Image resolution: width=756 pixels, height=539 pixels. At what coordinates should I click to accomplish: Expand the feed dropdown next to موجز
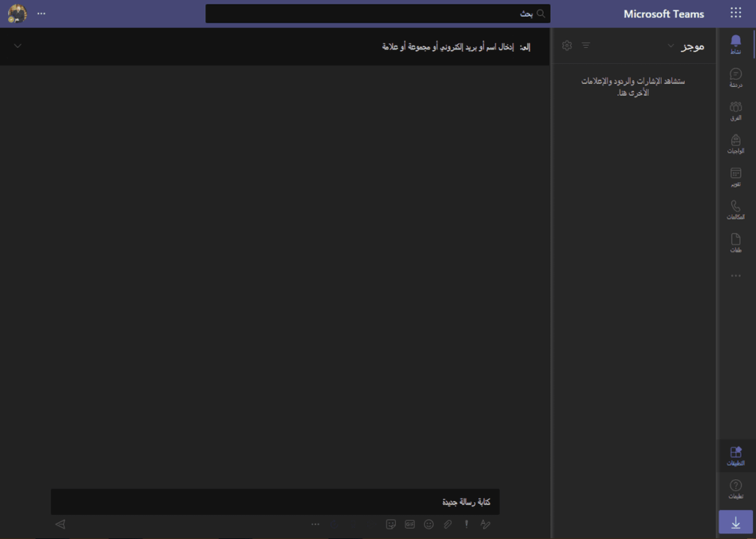[672, 45]
